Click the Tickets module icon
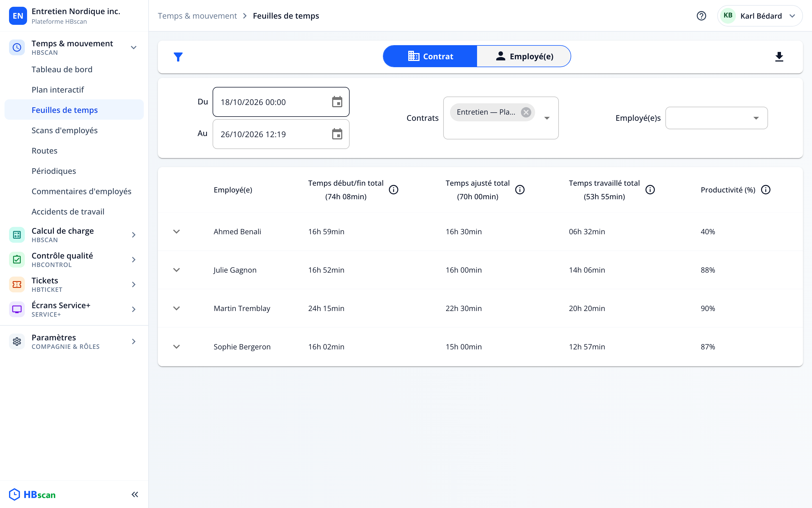The width and height of the screenshot is (812, 508). pos(17,284)
